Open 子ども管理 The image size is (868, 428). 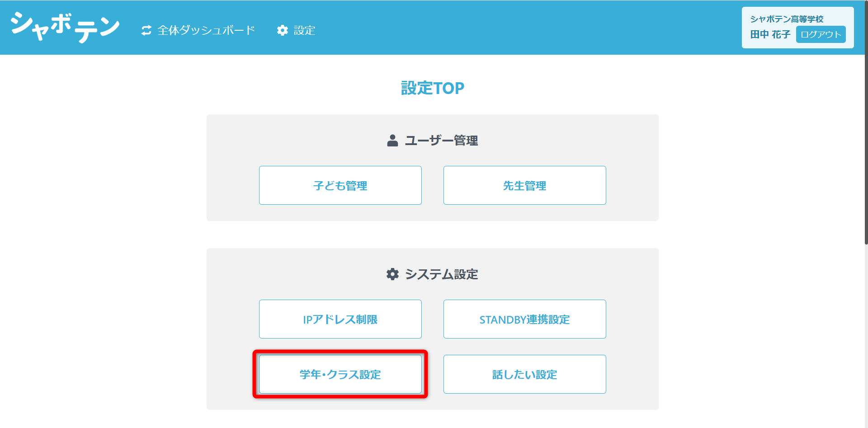pyautogui.click(x=340, y=185)
